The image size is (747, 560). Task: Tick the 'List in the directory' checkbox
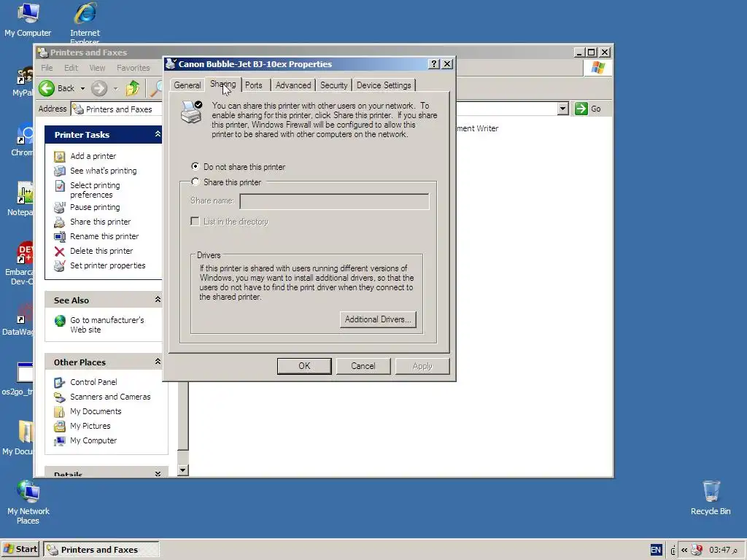point(195,222)
